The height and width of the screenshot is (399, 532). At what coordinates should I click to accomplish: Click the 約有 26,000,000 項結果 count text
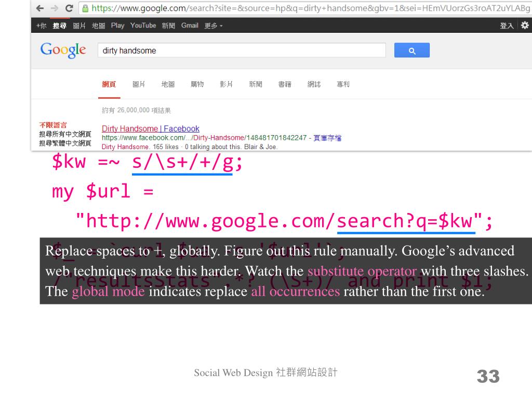point(137,110)
